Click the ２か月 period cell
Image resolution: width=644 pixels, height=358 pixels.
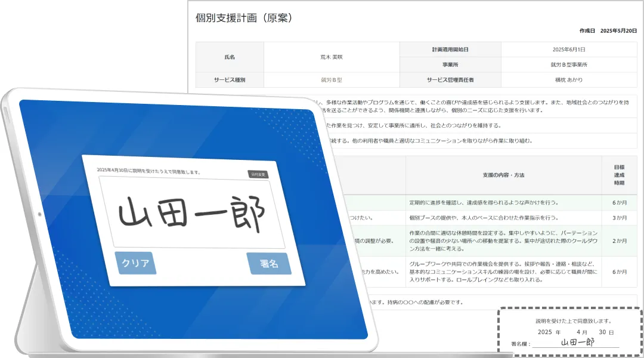tap(620, 241)
